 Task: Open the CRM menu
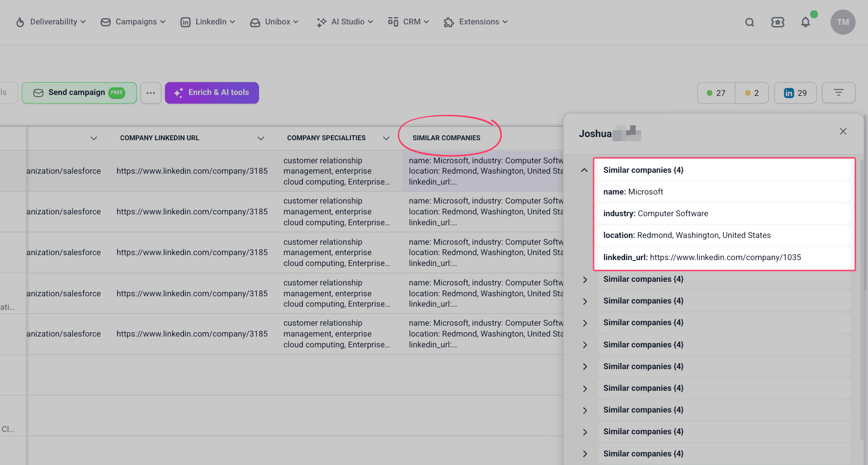point(408,22)
